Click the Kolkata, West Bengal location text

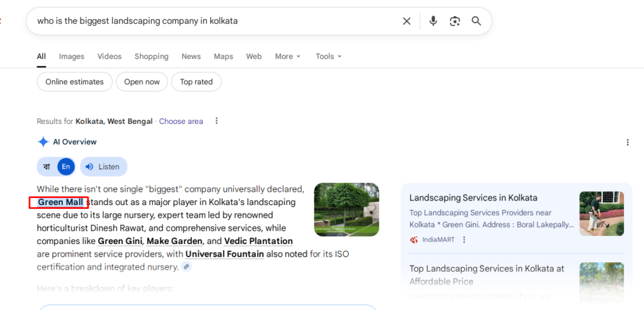[x=114, y=121]
